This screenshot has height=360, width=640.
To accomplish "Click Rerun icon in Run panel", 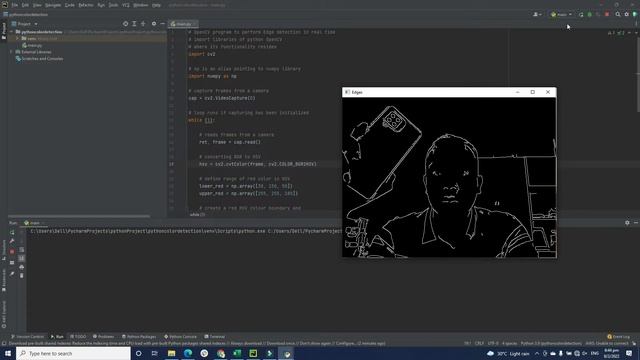I will (12, 232).
